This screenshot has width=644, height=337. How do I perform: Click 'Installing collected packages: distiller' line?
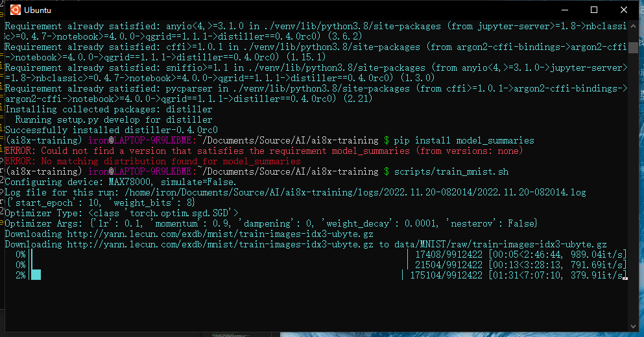109,109
